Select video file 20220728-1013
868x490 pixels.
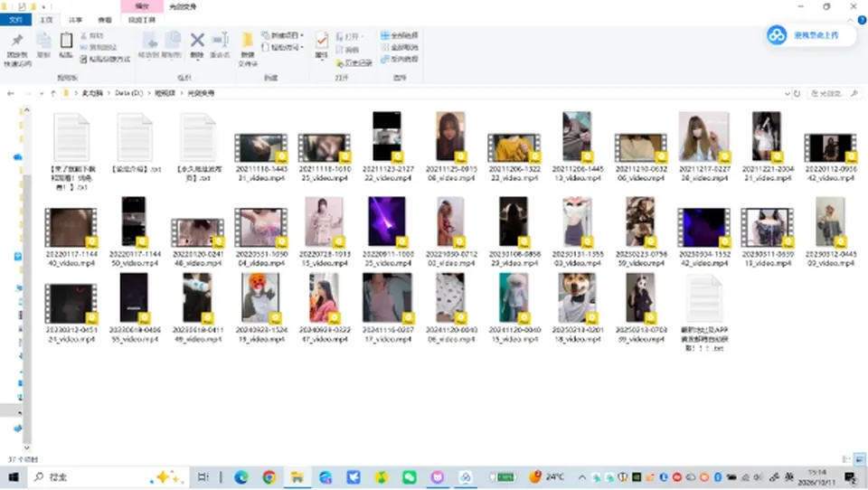(x=325, y=232)
